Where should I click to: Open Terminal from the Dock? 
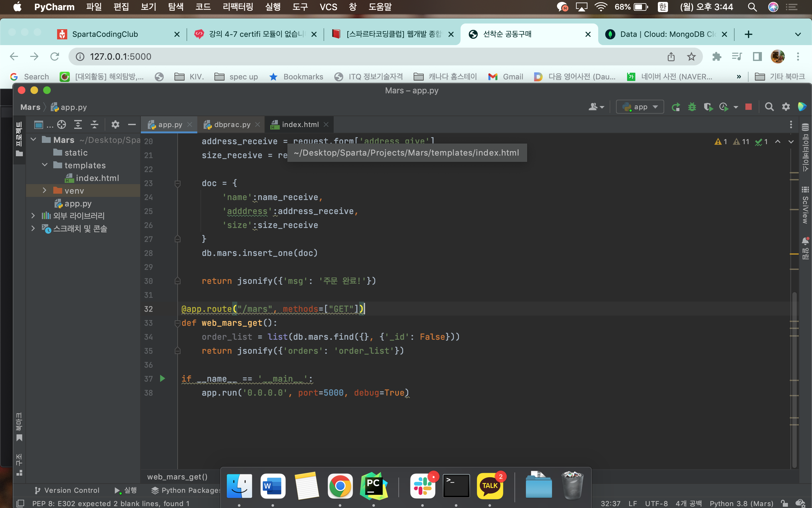456,486
